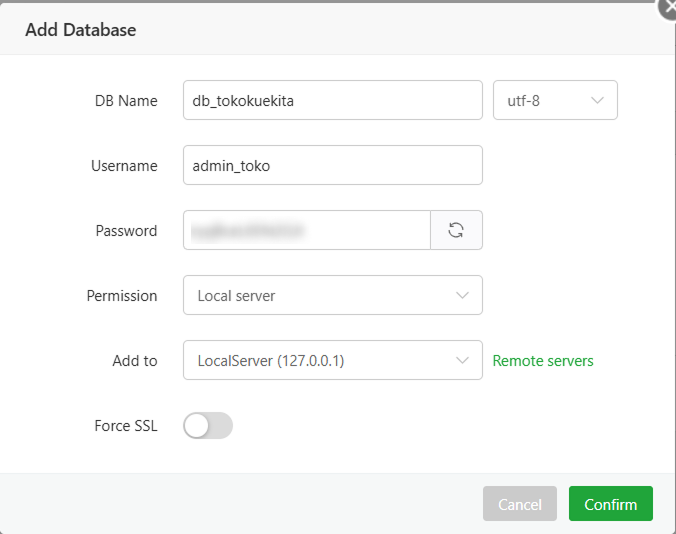The width and height of the screenshot is (676, 534).
Task: Open the Add to LocalServer dropdown
Action: 333,360
